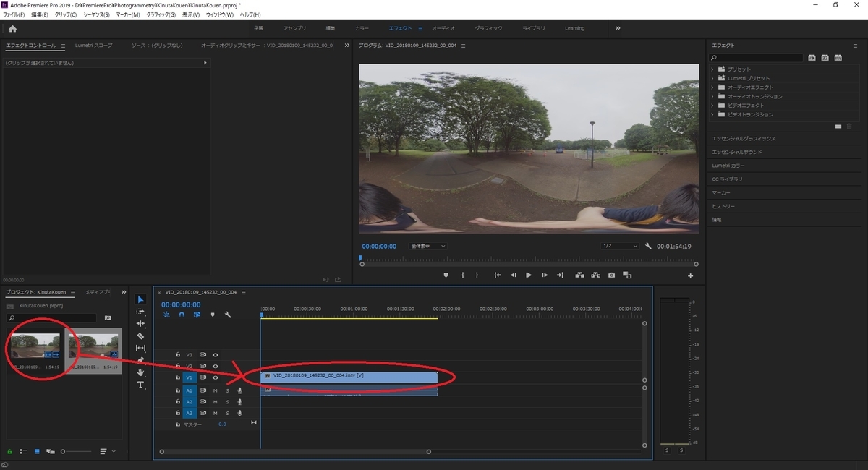Solo audio track A2

pos(227,401)
